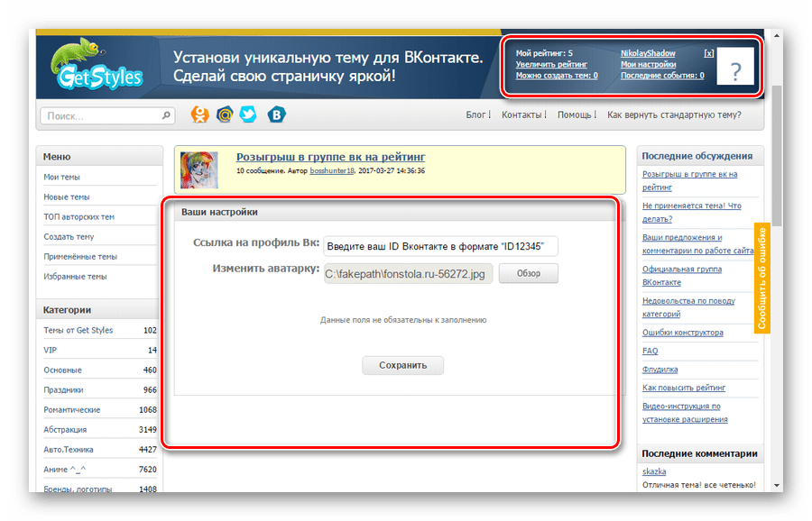Open Мои настройки link
The height and width of the screenshot is (521, 812).
pos(649,65)
